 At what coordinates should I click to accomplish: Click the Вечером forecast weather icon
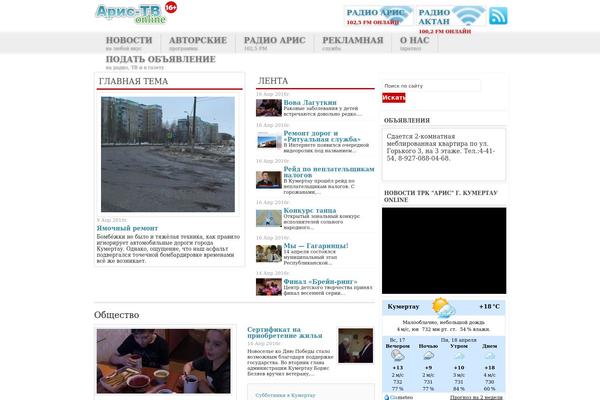(398, 356)
